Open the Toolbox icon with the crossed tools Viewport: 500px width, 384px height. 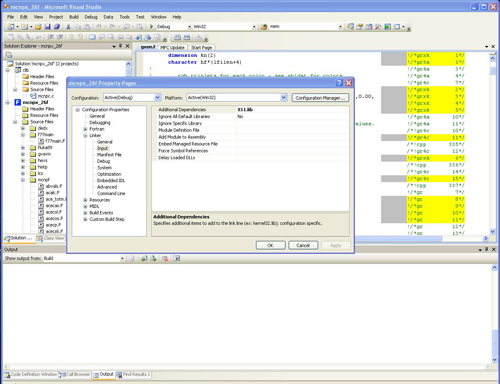(x=378, y=26)
